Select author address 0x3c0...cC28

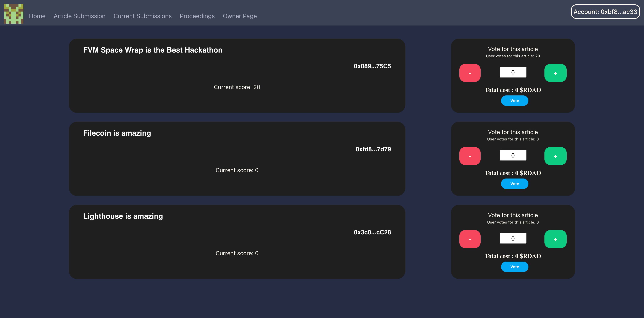[x=372, y=232]
